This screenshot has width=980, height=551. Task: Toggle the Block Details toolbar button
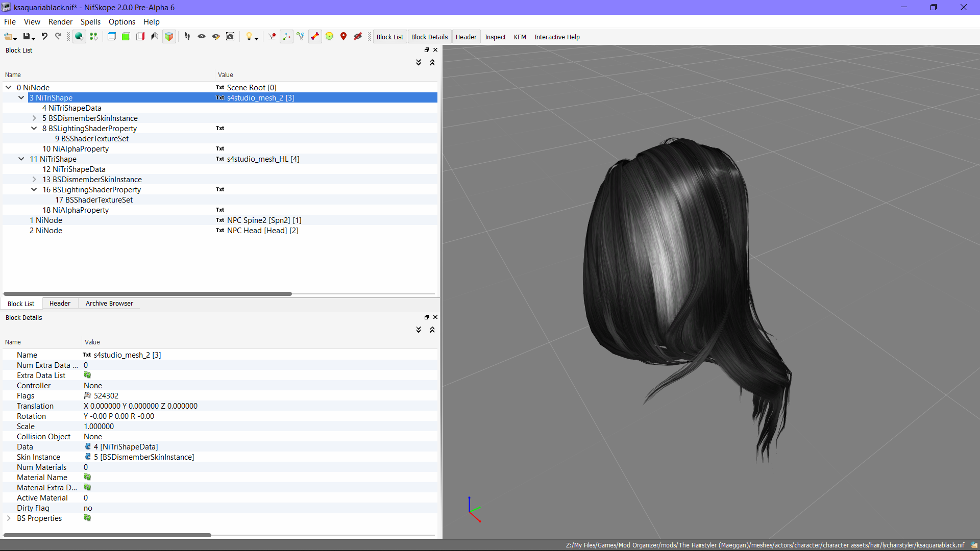429,37
